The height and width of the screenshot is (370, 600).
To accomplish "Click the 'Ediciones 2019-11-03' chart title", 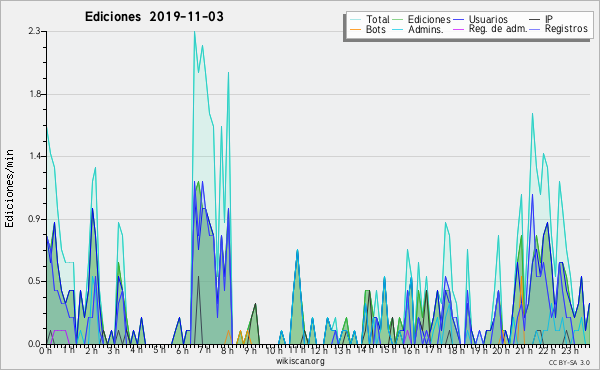I will pyautogui.click(x=154, y=17).
